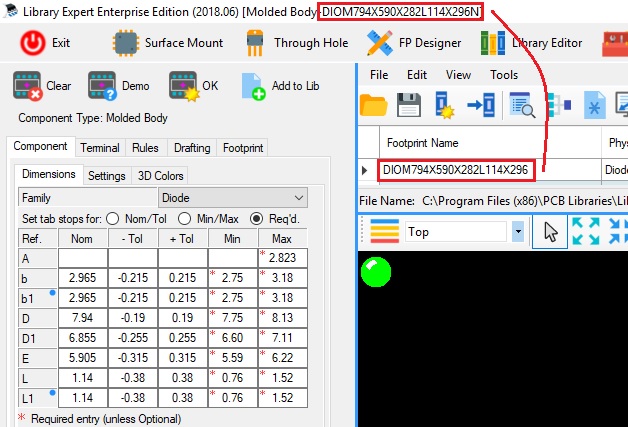Select the arrow pointer tool in viewer

click(x=550, y=231)
